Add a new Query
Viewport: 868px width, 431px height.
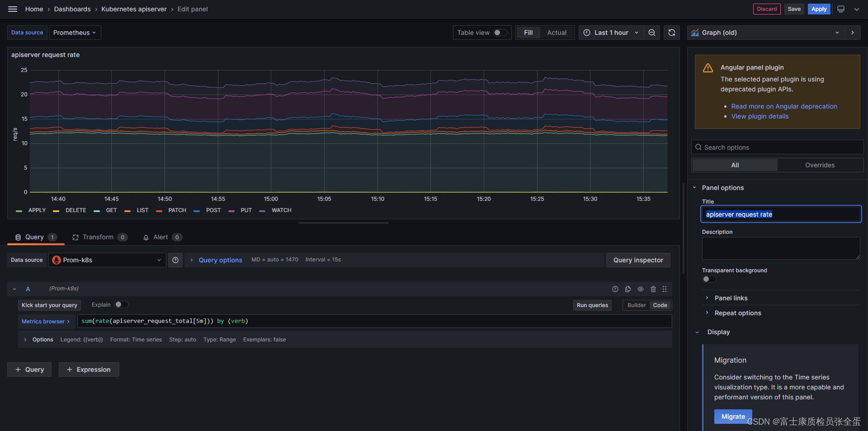[x=29, y=369]
